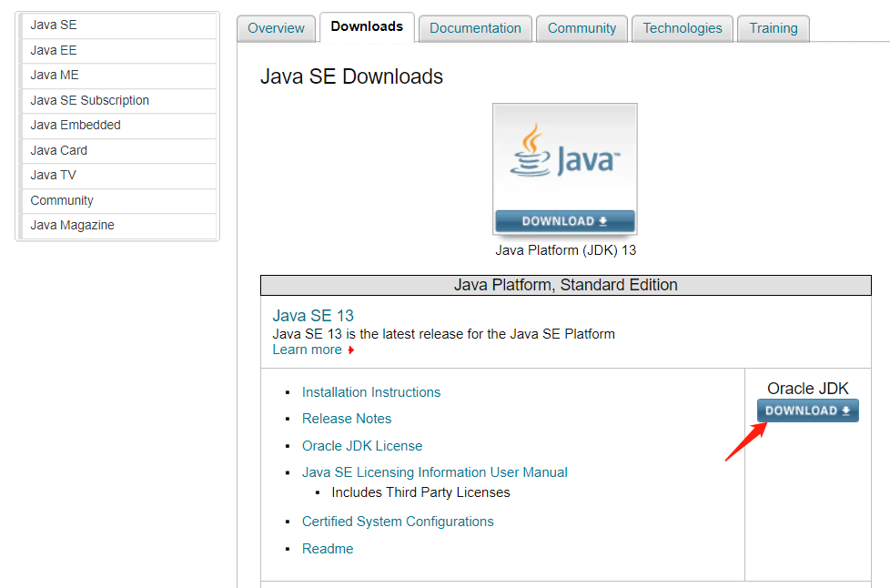The width and height of the screenshot is (890, 588).
Task: Click 'Java Platform, Standard Edition' header bar
Action: point(566,285)
